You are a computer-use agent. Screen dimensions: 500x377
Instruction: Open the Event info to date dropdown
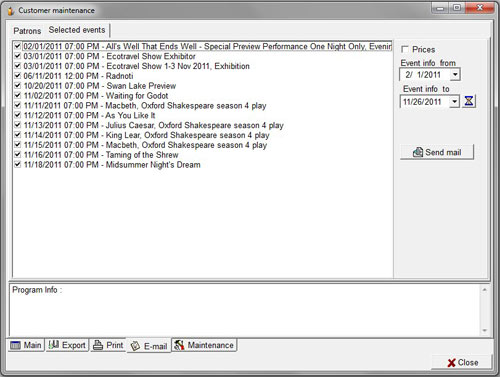(x=455, y=101)
